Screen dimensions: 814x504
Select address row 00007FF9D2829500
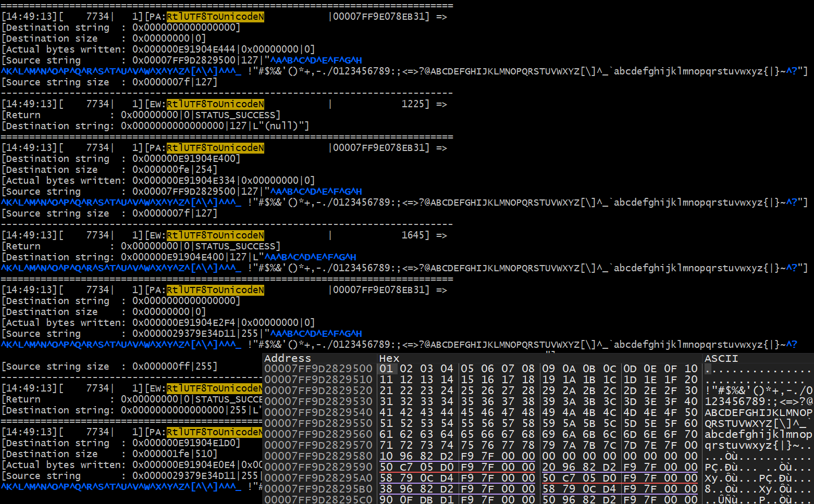pos(318,369)
